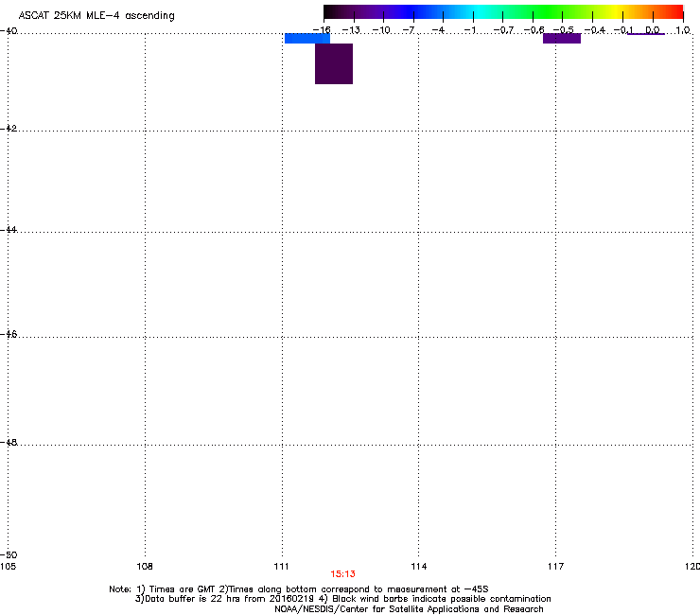Click the red 15:13 time label
700x615 pixels.
(342, 574)
